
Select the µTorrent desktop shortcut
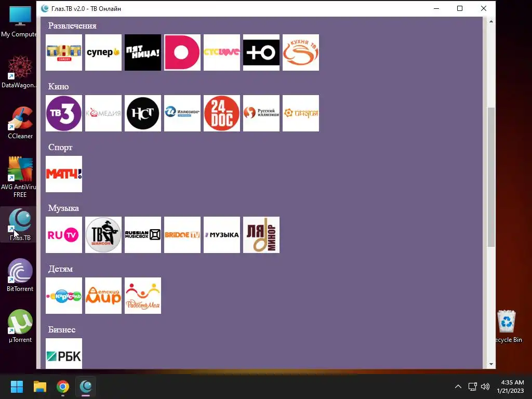pos(20,326)
